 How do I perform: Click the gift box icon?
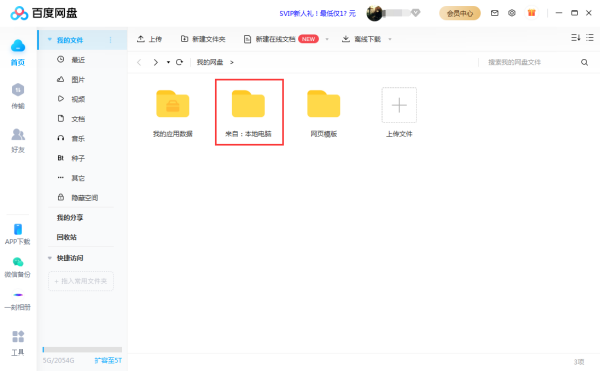(x=532, y=13)
